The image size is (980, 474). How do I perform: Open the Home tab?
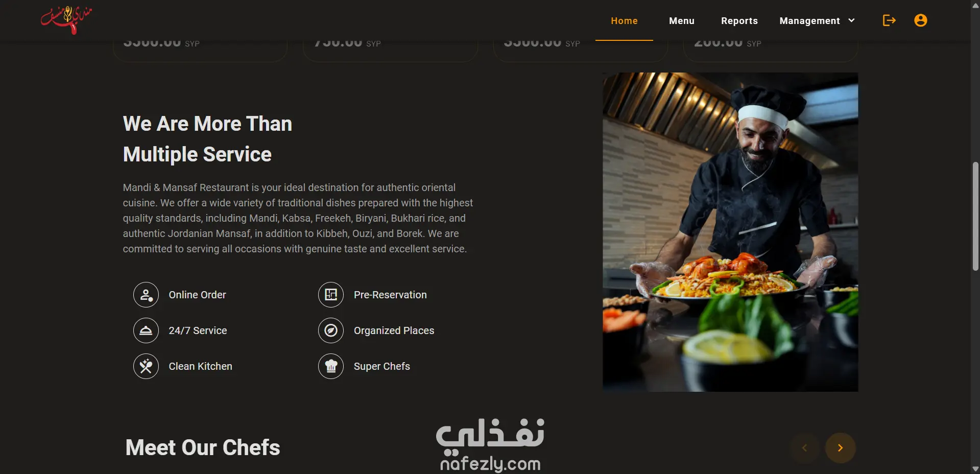(624, 21)
